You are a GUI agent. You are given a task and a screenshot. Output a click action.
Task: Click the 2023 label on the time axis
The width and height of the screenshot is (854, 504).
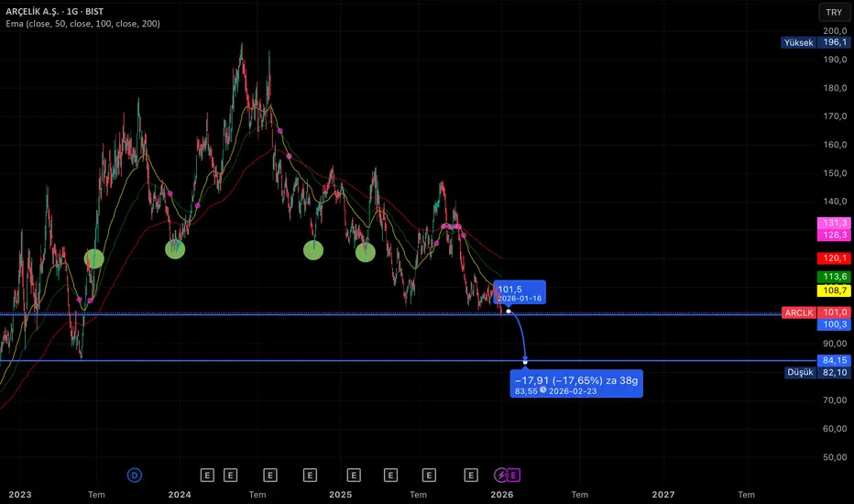tap(19, 494)
